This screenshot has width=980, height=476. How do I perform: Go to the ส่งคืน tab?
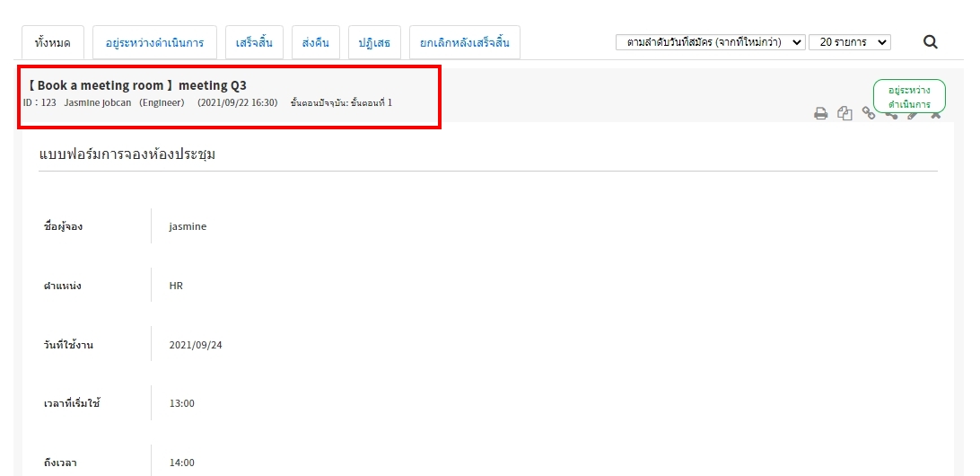(x=316, y=42)
